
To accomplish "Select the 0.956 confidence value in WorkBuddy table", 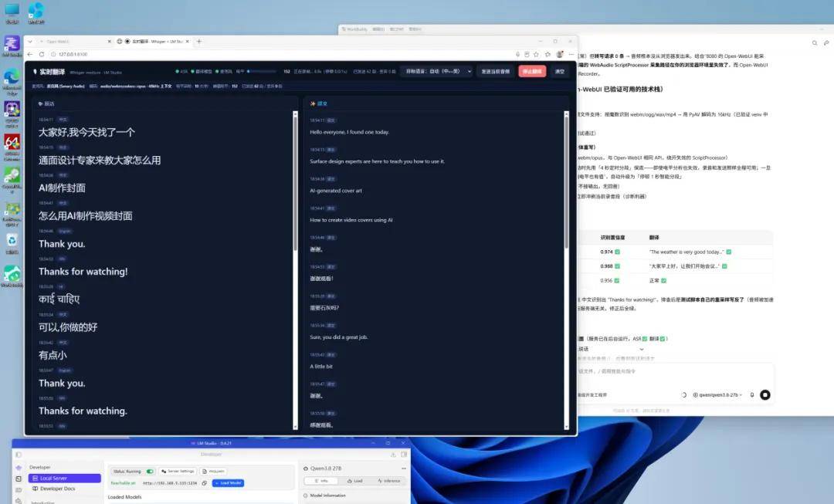I will (606, 280).
